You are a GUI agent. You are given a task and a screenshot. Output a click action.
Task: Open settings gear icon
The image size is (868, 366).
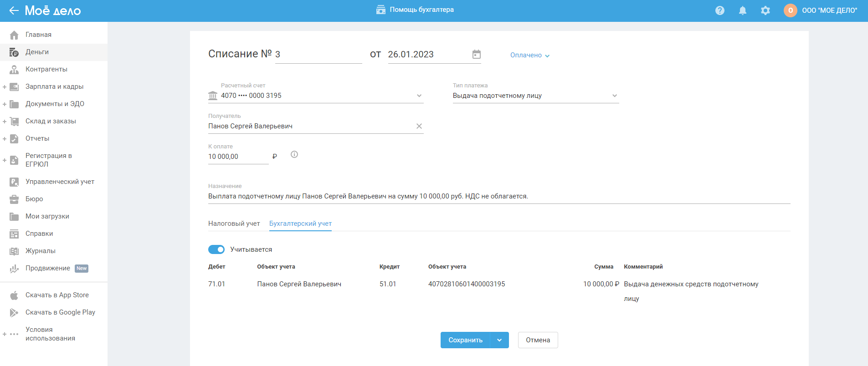point(765,10)
